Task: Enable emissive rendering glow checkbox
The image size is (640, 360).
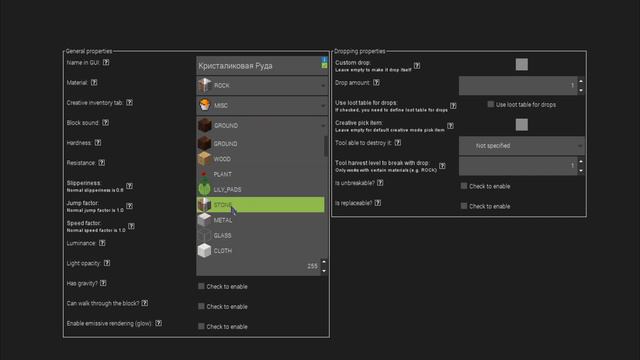Action: point(201,326)
